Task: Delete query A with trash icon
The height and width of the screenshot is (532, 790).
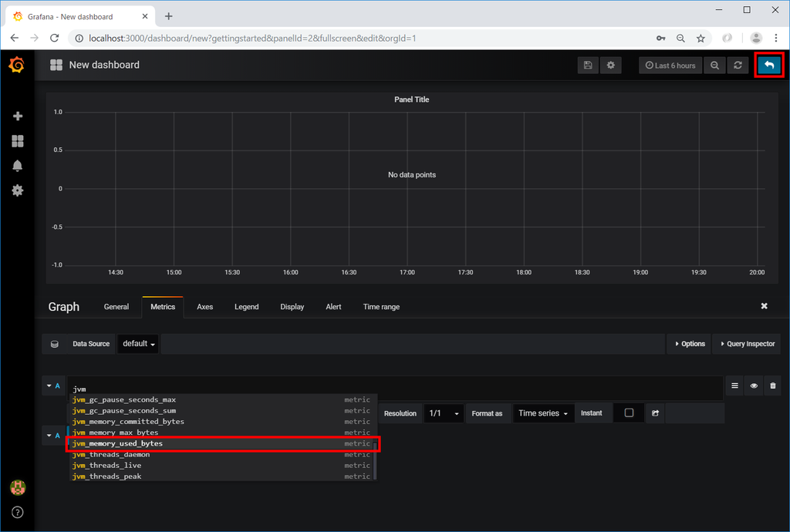Action: click(x=773, y=386)
